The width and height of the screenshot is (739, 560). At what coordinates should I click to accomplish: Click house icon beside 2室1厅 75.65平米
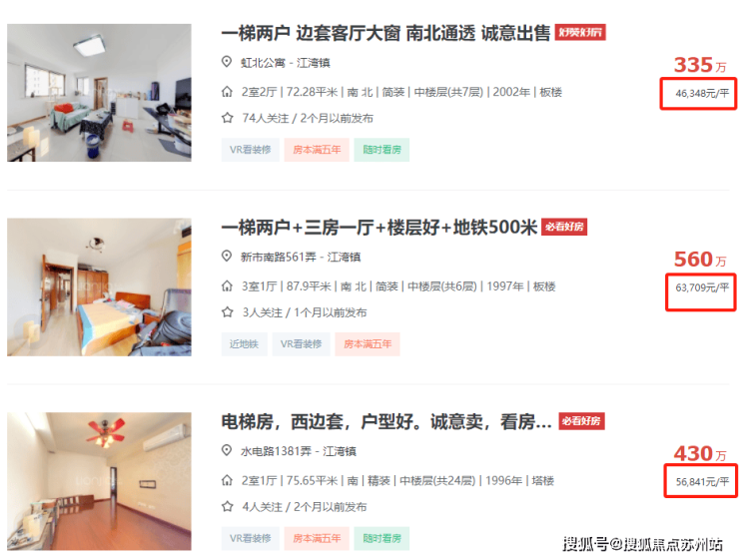click(227, 481)
